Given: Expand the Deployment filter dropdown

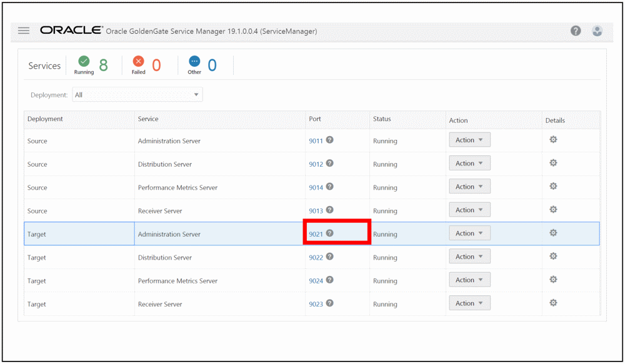Looking at the screenshot, I should point(137,95).
